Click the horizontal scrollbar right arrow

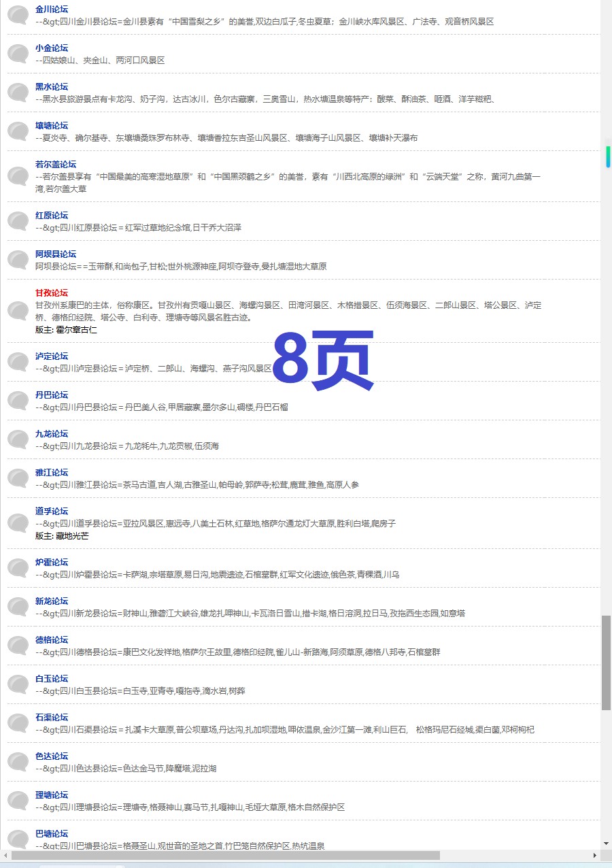(594, 855)
